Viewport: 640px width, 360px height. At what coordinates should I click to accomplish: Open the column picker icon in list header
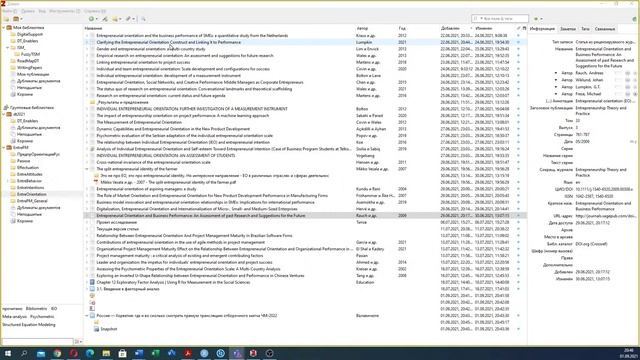[524, 28]
